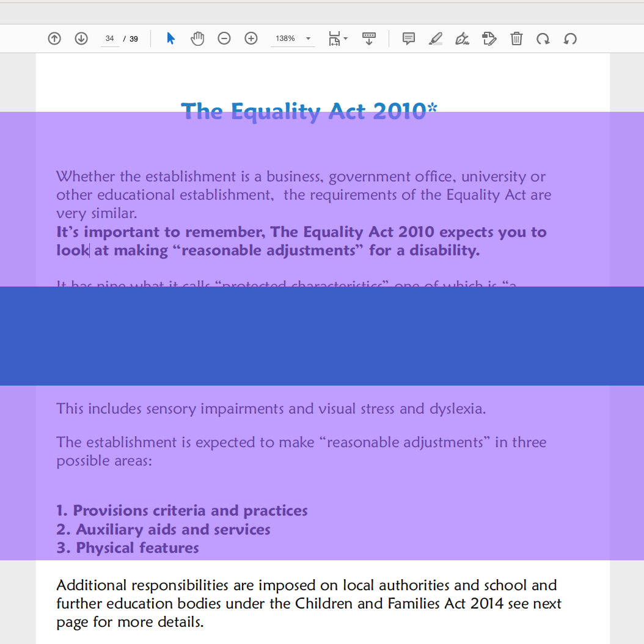Click the scrolling/read mode keyboard icon
The height and width of the screenshot is (644, 644).
[369, 38]
